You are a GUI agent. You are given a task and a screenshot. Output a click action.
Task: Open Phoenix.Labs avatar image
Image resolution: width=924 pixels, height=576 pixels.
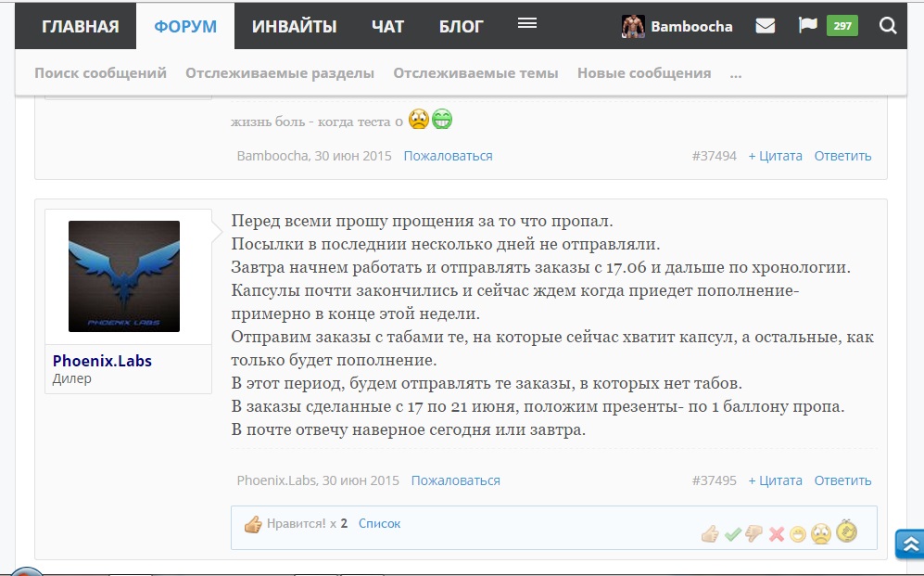124,276
